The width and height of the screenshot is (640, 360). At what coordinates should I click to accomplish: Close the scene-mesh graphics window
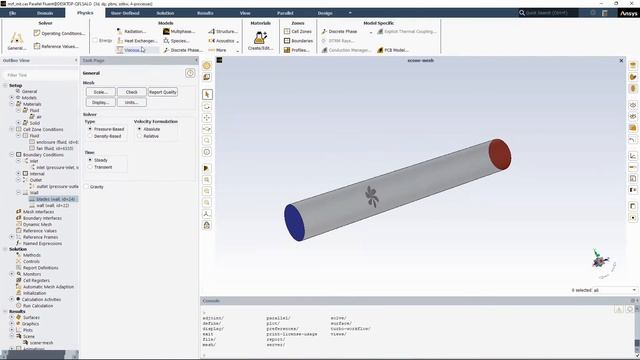621,60
